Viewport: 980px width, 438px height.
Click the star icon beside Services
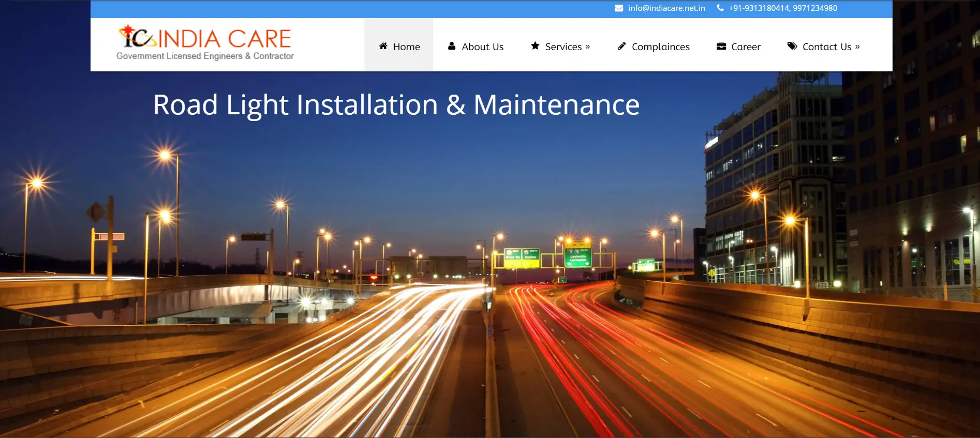(535, 46)
